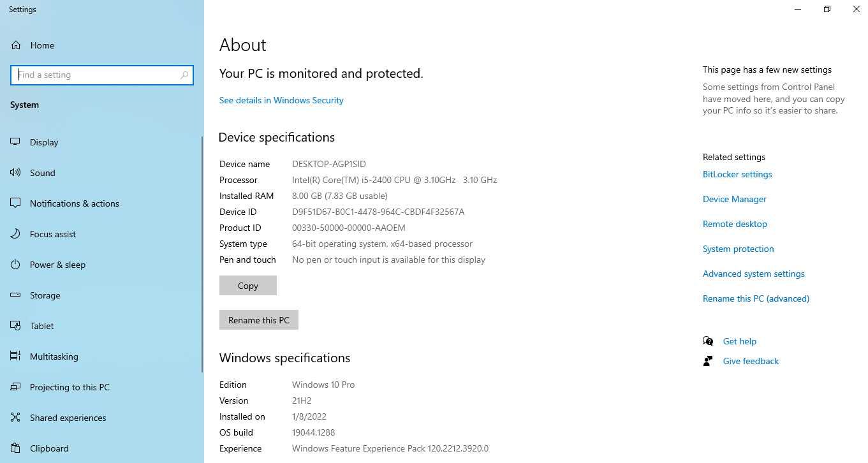The width and height of the screenshot is (868, 463).
Task: Open Device Manager link
Action: tap(735, 199)
